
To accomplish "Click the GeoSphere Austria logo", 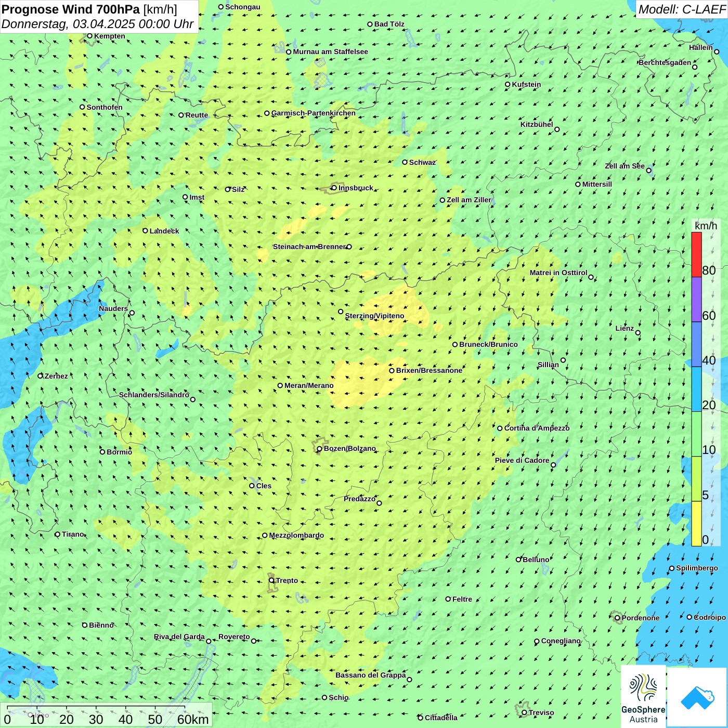I will pyautogui.click(x=643, y=696).
